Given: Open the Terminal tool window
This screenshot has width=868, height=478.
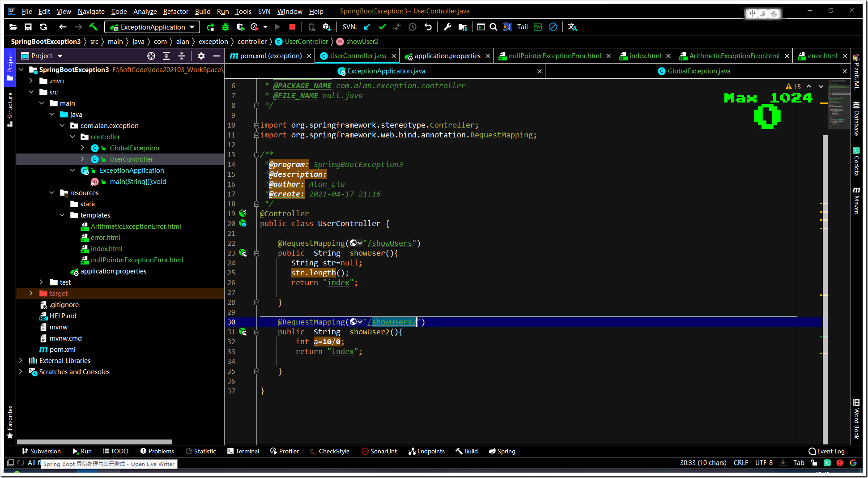Looking at the screenshot, I should point(243,451).
